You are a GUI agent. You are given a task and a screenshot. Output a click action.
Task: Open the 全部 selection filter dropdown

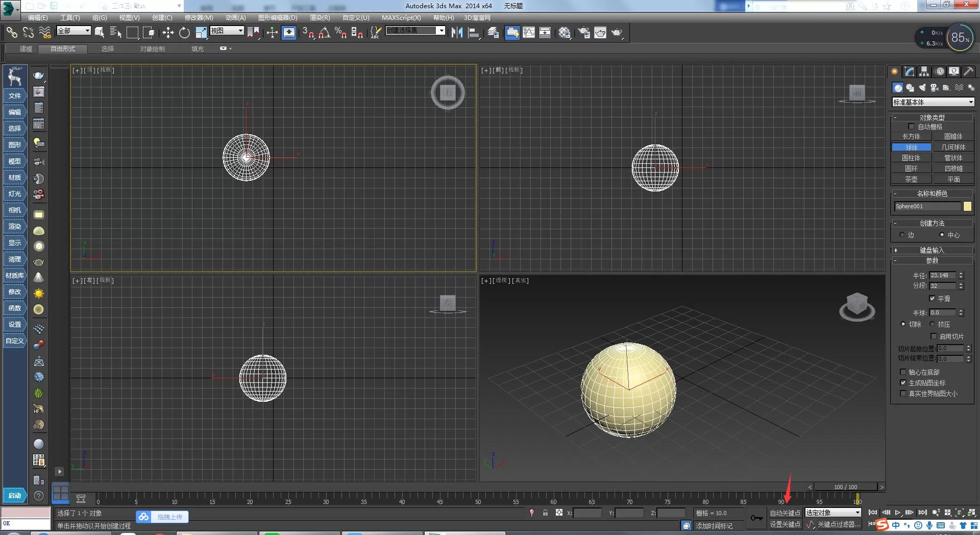pos(73,31)
